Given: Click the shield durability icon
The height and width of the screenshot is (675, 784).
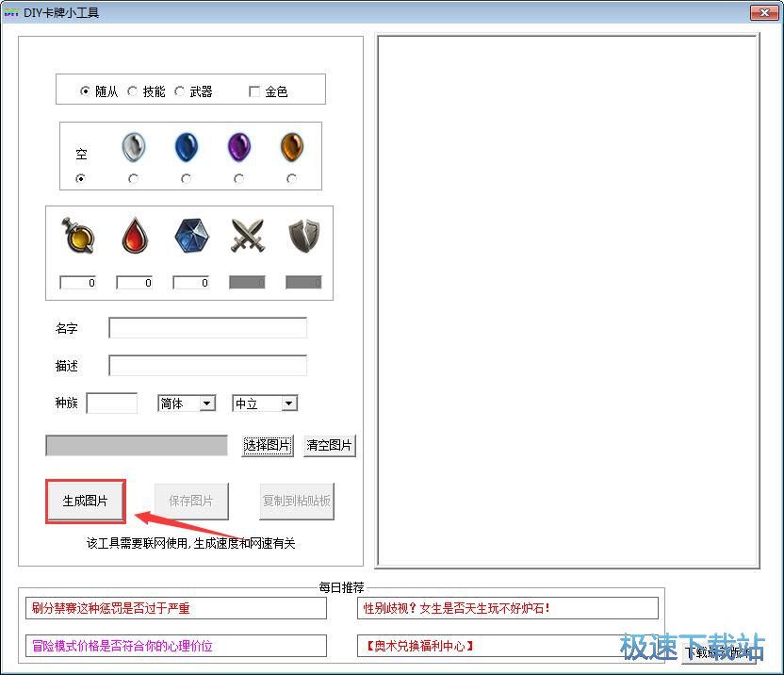Looking at the screenshot, I should pyautogui.click(x=302, y=234).
